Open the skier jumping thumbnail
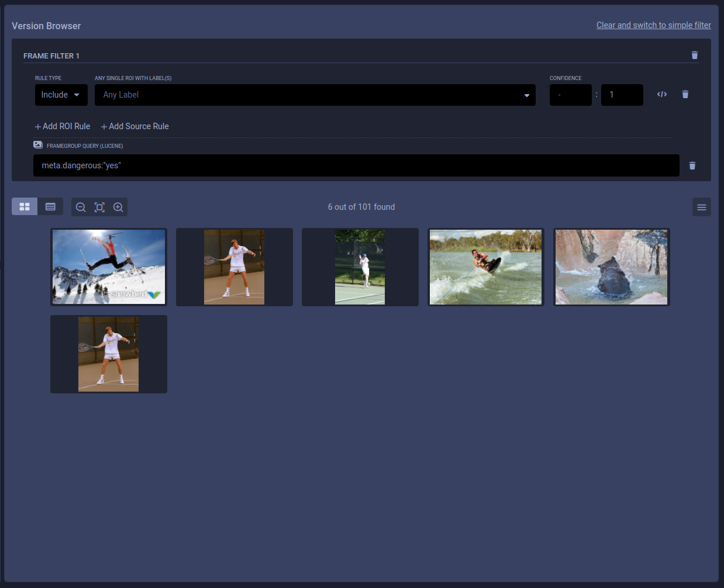 click(x=109, y=267)
